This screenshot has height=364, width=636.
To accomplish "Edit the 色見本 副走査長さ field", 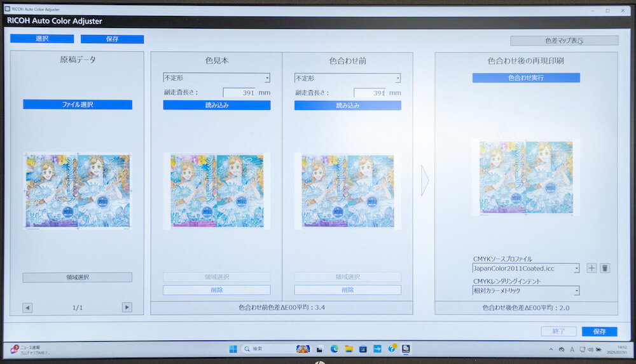I will click(239, 93).
